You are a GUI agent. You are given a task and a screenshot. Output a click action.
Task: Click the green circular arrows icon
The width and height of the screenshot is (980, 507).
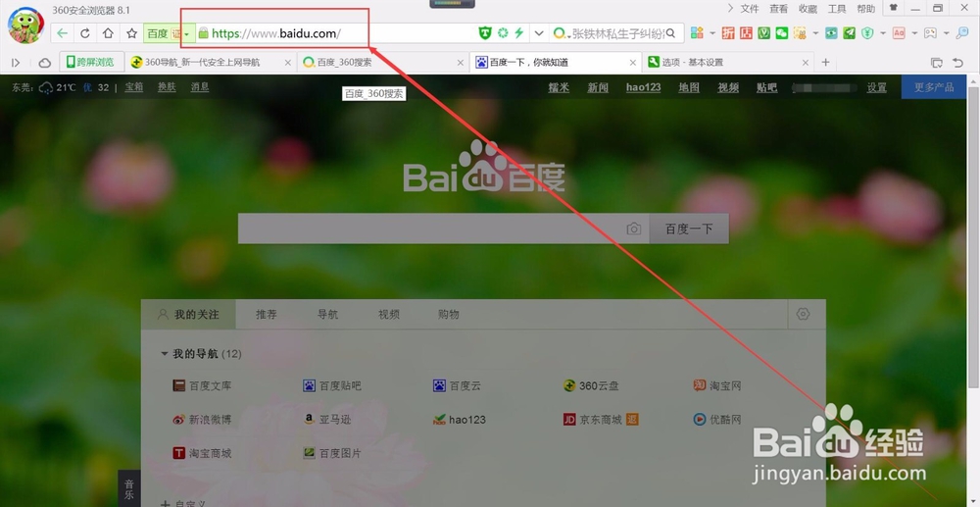[503, 33]
